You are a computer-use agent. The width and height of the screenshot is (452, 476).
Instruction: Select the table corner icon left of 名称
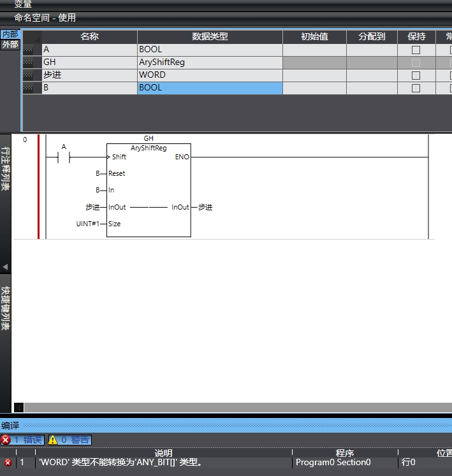coord(32,37)
